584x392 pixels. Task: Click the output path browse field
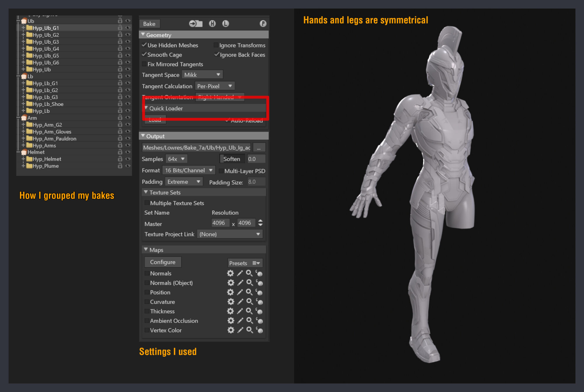click(x=196, y=147)
